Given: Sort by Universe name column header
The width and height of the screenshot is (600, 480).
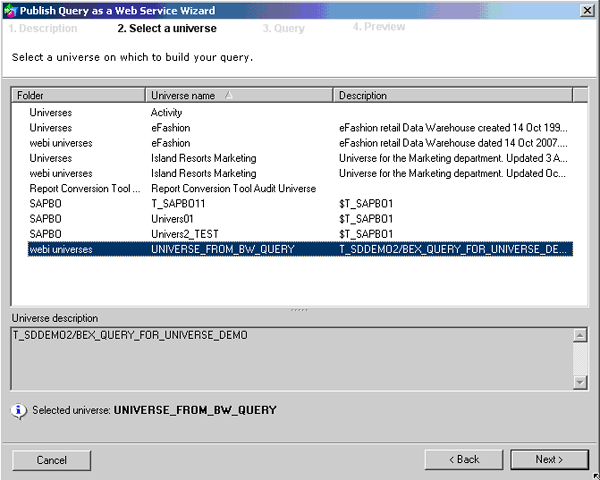Looking at the screenshot, I should (x=239, y=96).
